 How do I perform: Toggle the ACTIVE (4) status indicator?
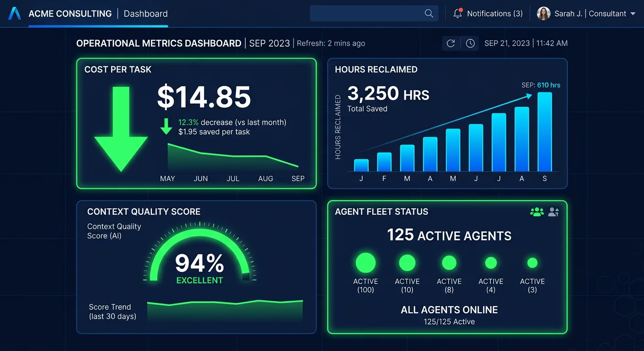[x=491, y=263]
